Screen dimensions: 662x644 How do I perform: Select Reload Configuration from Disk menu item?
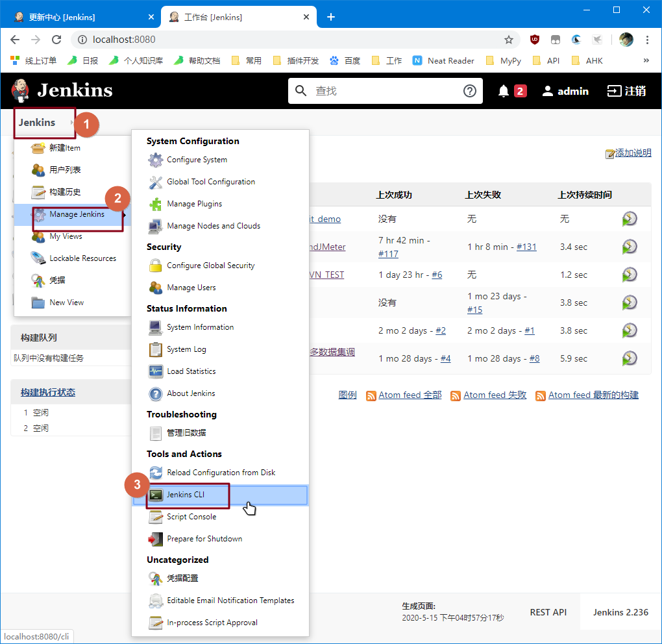[x=221, y=473]
